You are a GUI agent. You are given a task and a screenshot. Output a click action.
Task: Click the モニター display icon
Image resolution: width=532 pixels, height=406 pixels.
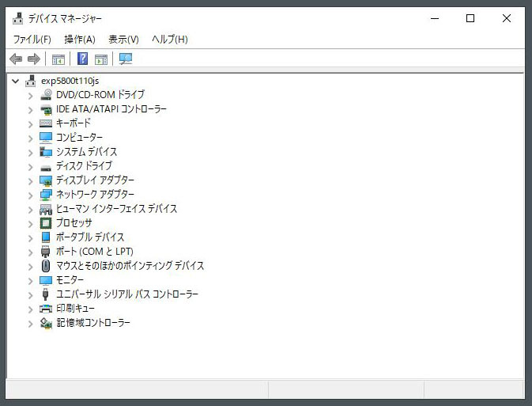pos(46,280)
